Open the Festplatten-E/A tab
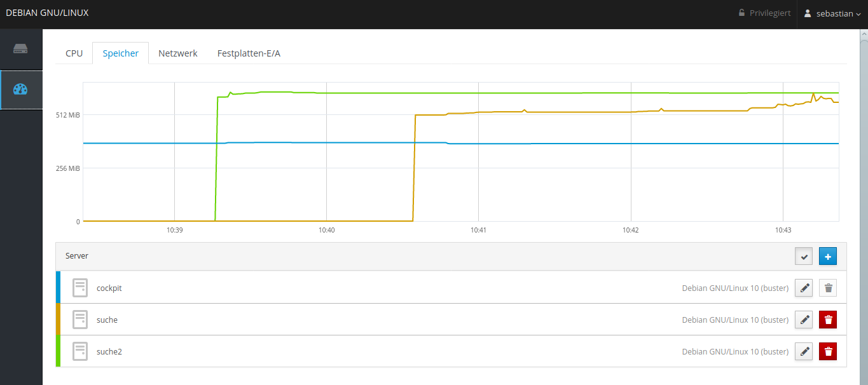Image resolution: width=868 pixels, height=385 pixels. coord(249,53)
